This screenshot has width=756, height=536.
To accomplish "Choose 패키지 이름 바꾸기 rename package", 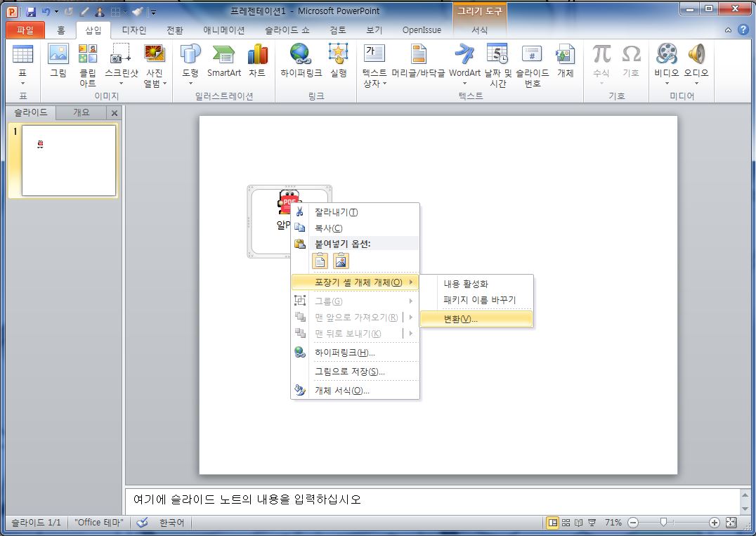I will [x=476, y=300].
